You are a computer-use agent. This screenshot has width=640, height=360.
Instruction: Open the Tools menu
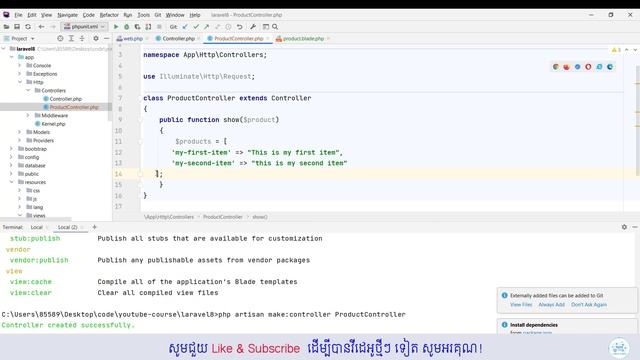pos(143,15)
